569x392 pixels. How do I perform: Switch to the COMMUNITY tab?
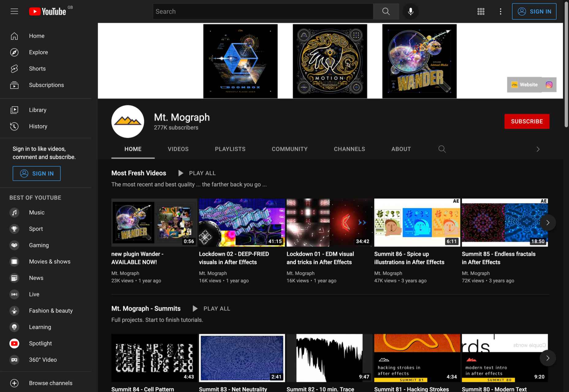tap(290, 149)
